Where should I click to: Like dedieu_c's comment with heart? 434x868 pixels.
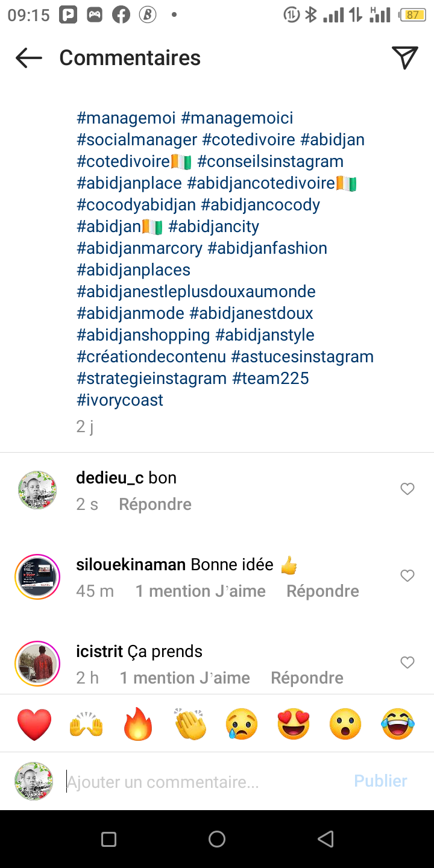[407, 489]
